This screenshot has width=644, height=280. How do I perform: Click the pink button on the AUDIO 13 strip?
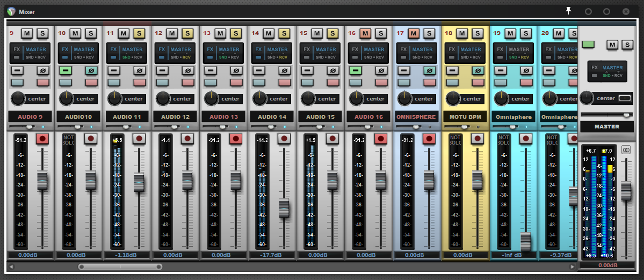(x=236, y=82)
